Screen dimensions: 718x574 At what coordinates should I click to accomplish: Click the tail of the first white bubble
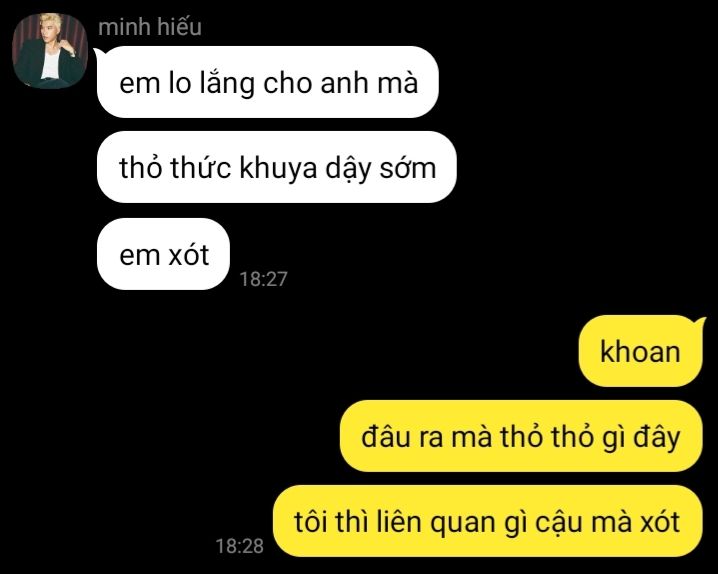(x=99, y=54)
